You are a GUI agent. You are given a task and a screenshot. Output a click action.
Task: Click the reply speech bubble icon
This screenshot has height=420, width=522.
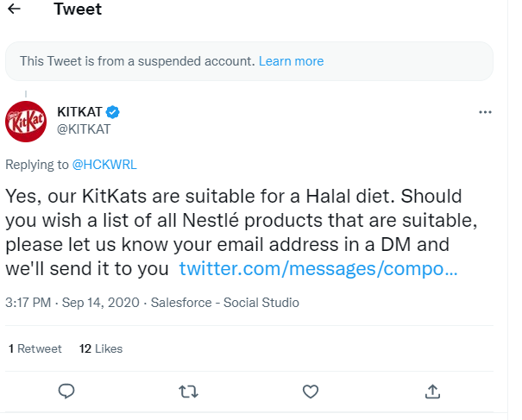pos(66,392)
